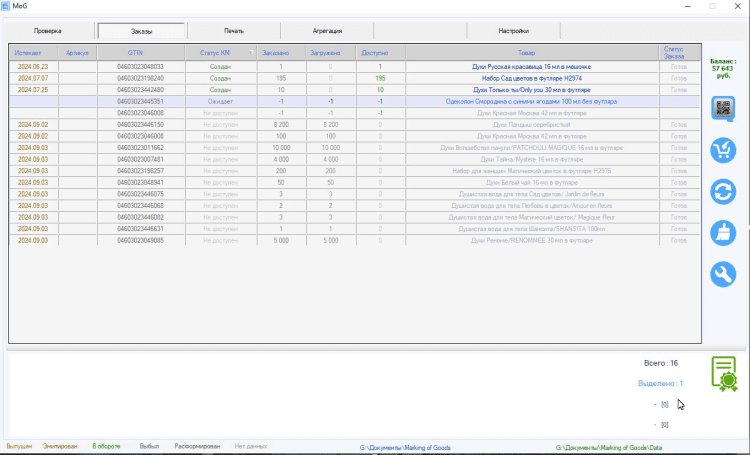Click the QR code scanner icon
This screenshot has height=455, width=750.
pos(723,109)
